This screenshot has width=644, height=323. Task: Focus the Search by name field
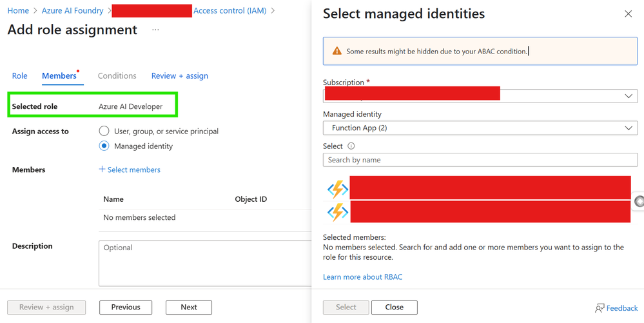[x=480, y=160]
